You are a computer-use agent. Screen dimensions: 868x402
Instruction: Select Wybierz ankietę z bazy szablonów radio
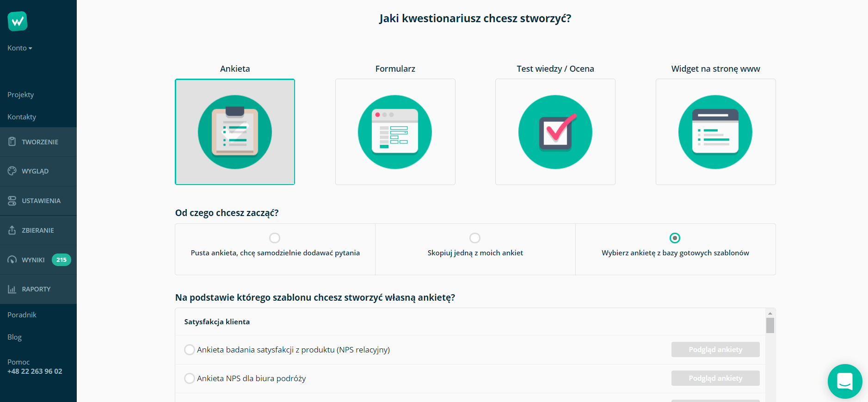(675, 238)
